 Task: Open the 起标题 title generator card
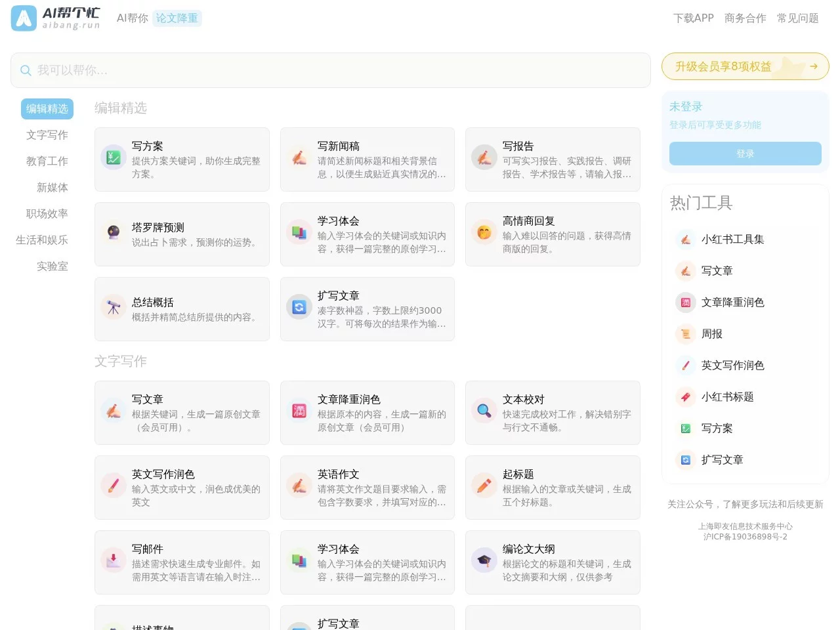click(x=553, y=487)
